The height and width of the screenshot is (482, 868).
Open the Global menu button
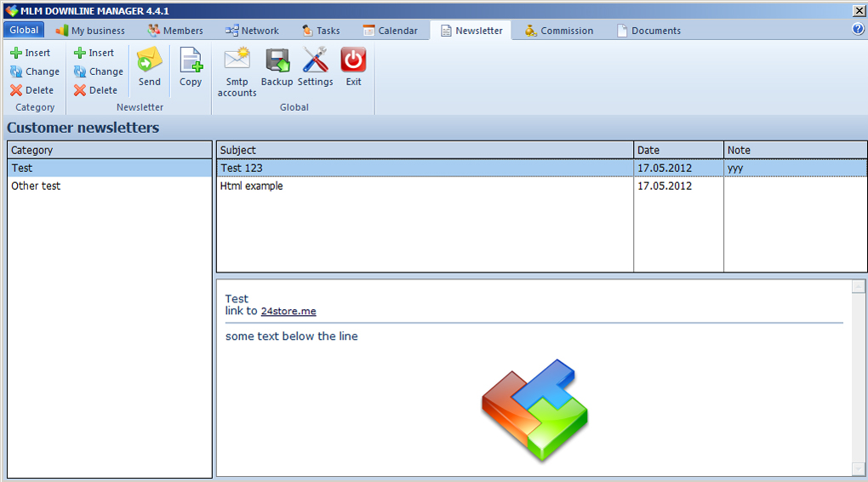[x=24, y=30]
